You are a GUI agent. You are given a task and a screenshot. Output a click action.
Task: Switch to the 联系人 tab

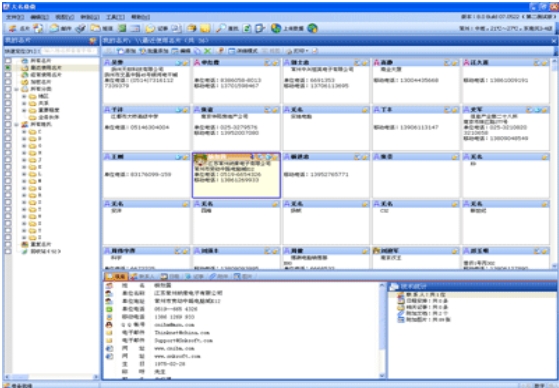(142, 276)
